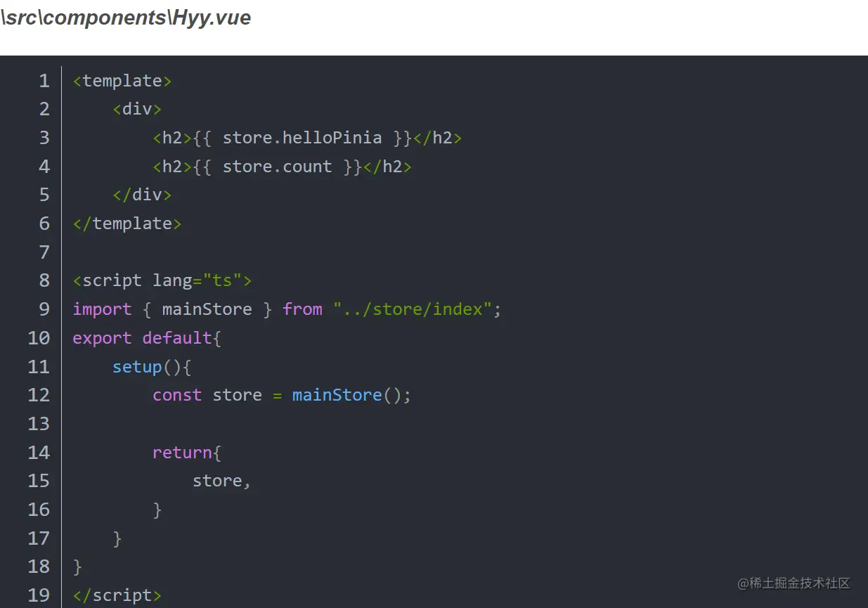Click export default on line 10

pos(142,338)
